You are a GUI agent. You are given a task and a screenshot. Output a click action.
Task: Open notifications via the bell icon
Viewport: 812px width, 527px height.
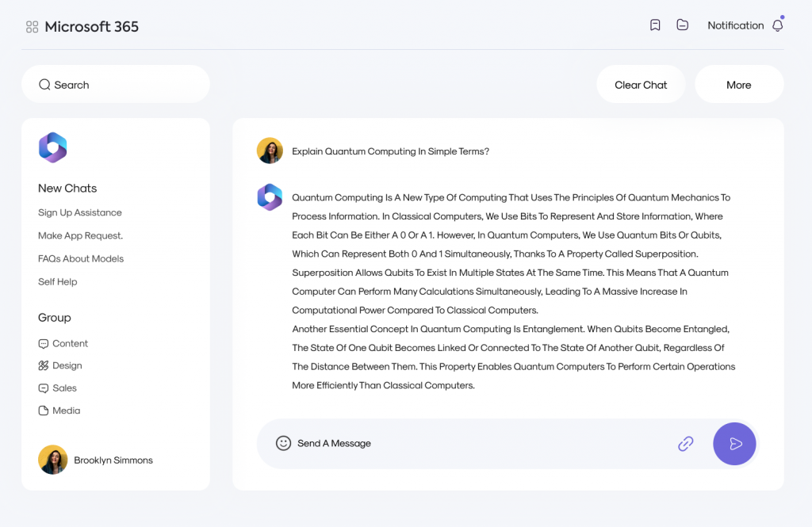(x=777, y=25)
